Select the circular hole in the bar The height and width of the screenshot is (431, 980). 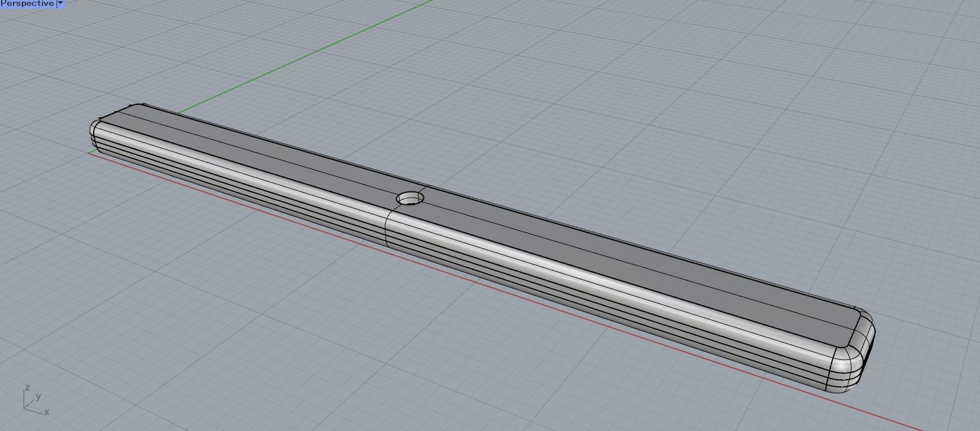[x=411, y=199]
